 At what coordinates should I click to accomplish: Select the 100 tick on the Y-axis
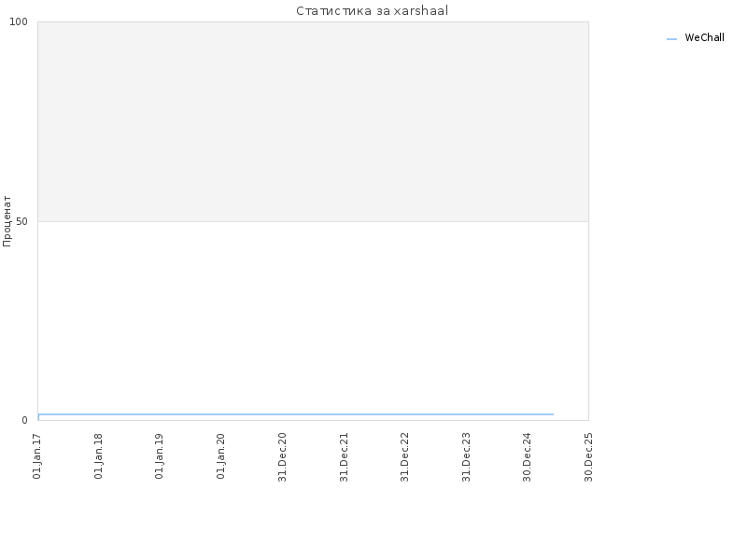[x=19, y=21]
